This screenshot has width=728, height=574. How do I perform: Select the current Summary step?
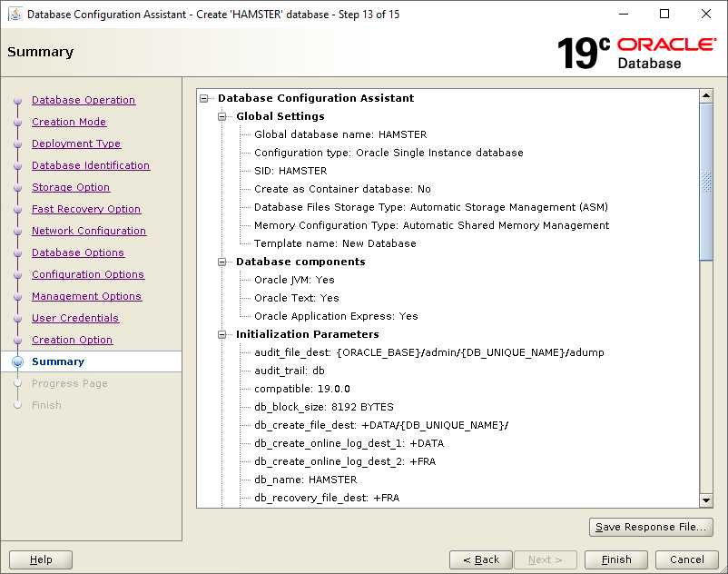click(58, 361)
